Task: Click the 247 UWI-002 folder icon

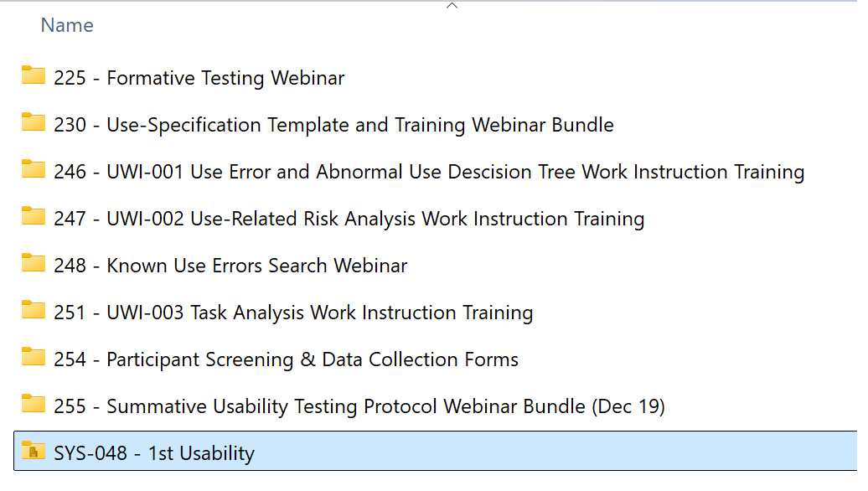Action: (34, 217)
